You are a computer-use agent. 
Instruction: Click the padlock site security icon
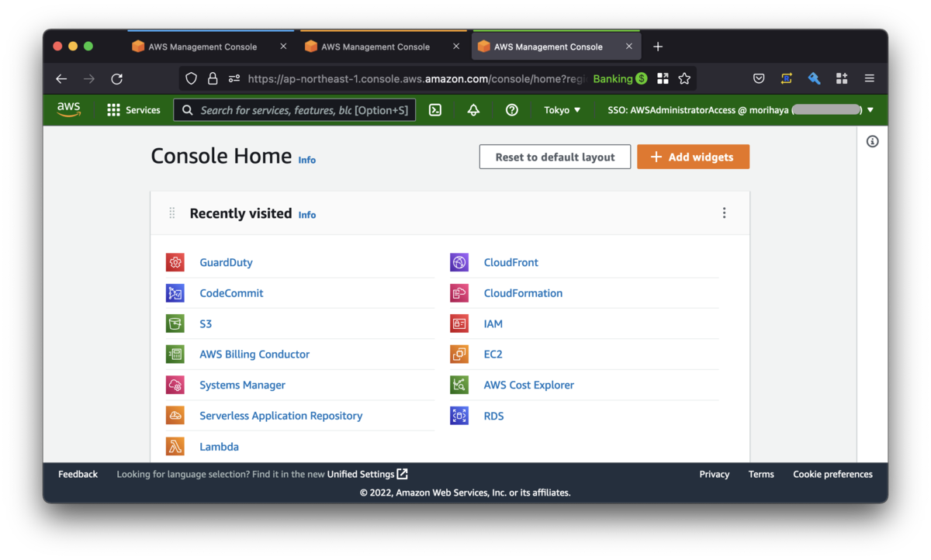(x=213, y=78)
